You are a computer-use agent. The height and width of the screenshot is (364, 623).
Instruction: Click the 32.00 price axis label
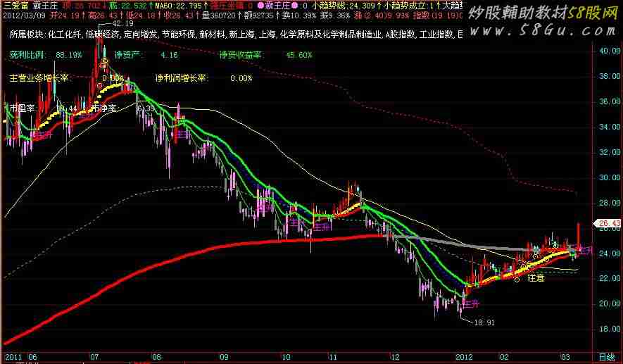609,152
